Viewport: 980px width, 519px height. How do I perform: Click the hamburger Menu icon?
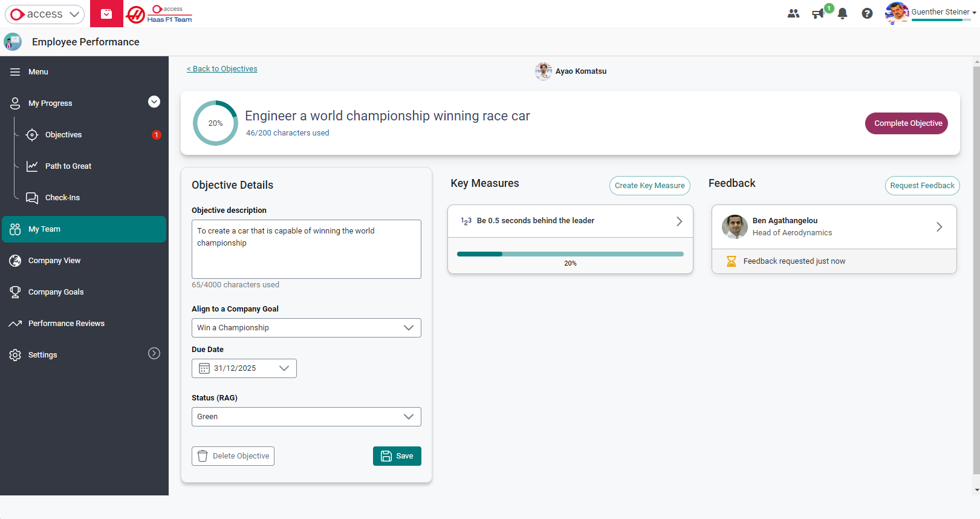click(x=15, y=72)
